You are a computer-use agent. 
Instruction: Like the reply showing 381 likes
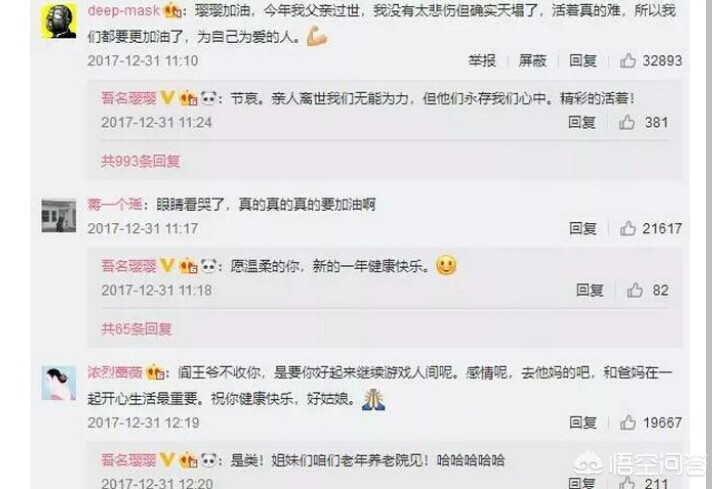point(626,122)
